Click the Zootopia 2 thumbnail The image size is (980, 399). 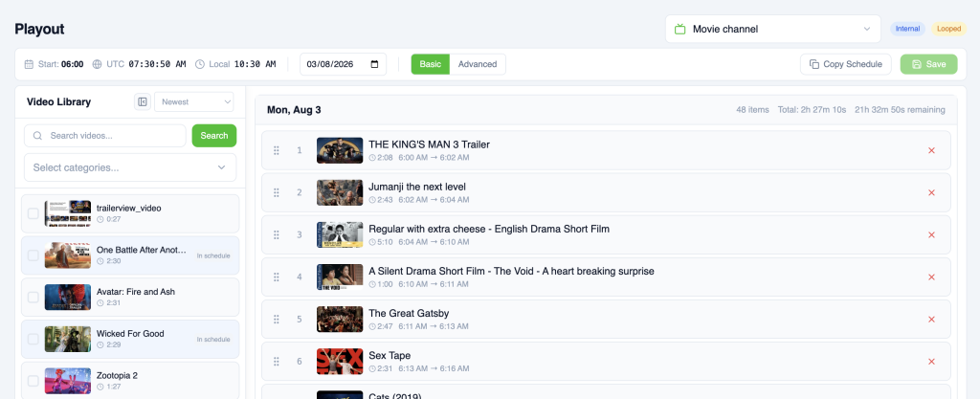tap(68, 381)
